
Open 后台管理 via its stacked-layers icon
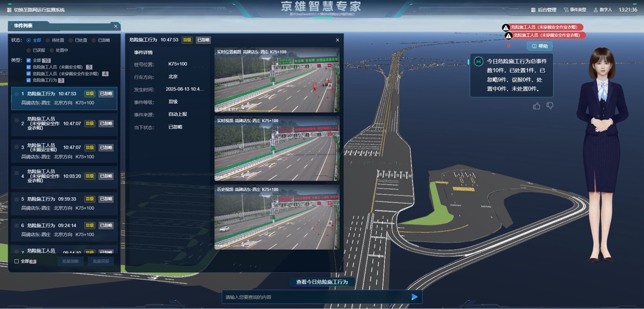point(533,9)
